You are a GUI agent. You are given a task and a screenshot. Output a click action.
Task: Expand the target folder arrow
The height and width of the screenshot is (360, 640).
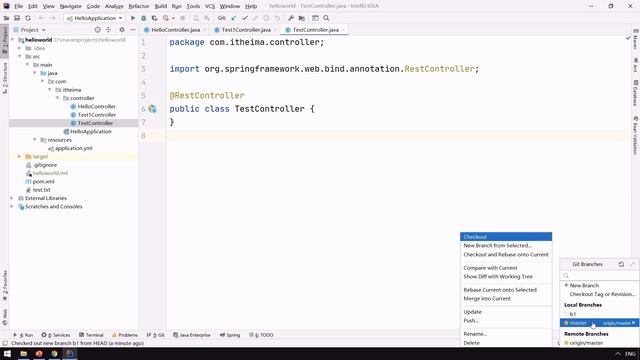click(x=20, y=156)
